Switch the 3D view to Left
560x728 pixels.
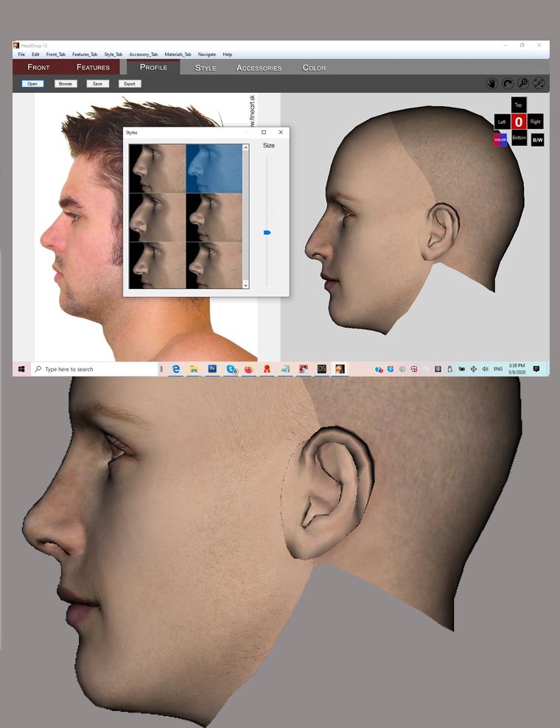[x=502, y=122]
